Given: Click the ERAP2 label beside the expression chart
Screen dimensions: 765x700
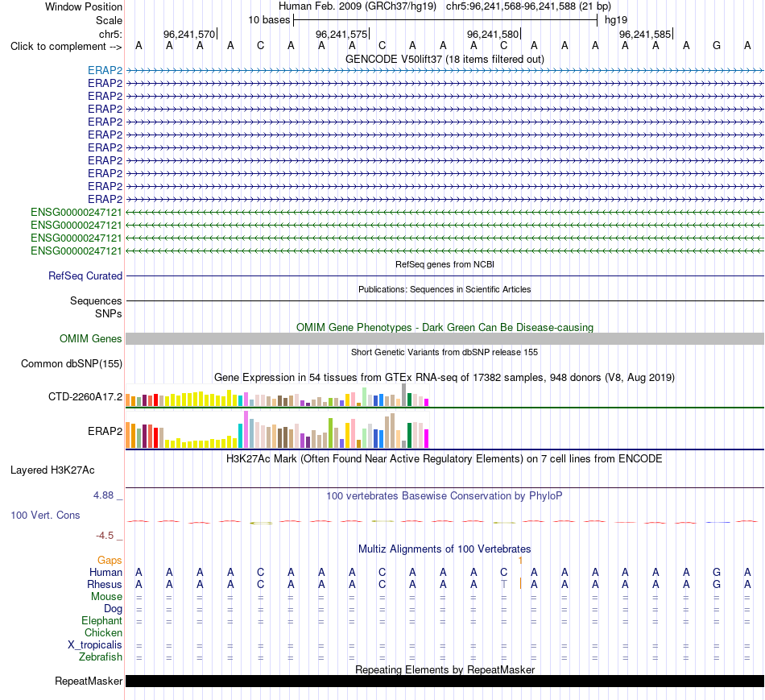Looking at the screenshot, I should point(105,432).
